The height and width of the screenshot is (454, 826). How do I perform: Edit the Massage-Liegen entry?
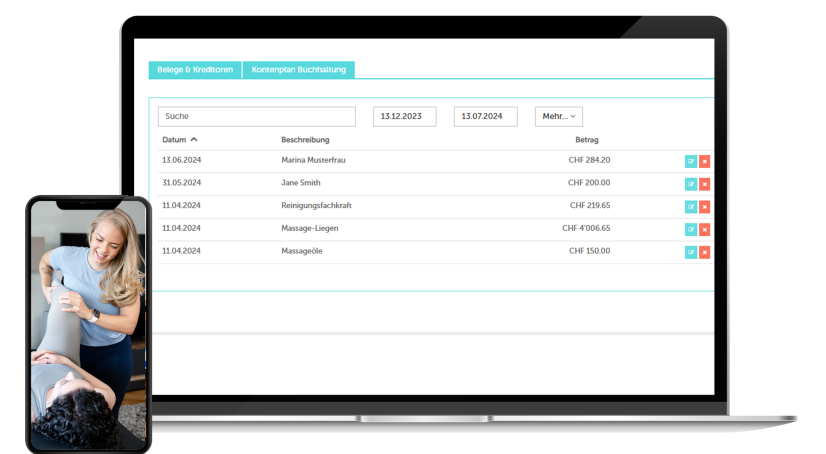pyautogui.click(x=690, y=229)
